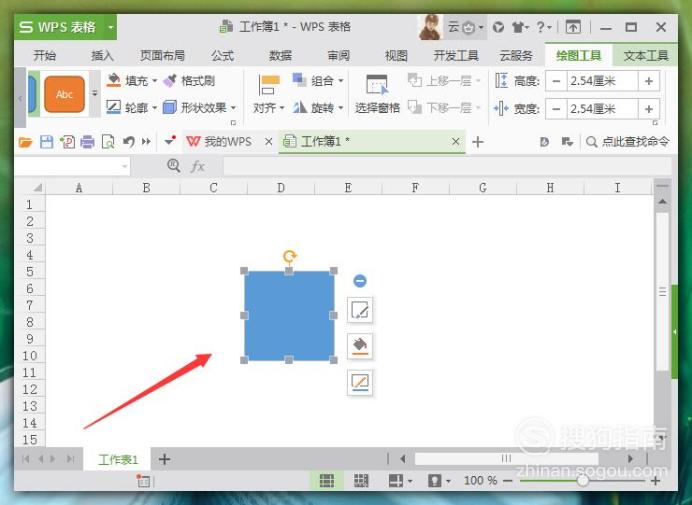Image resolution: width=692 pixels, height=505 pixels.
Task: Click the floating shape style icon
Action: 360,310
